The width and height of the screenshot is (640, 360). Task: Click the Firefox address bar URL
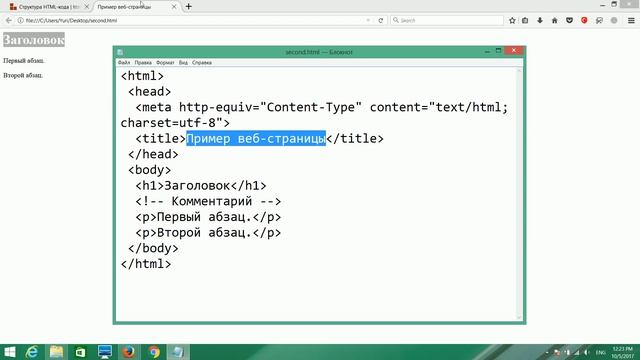coord(71,20)
